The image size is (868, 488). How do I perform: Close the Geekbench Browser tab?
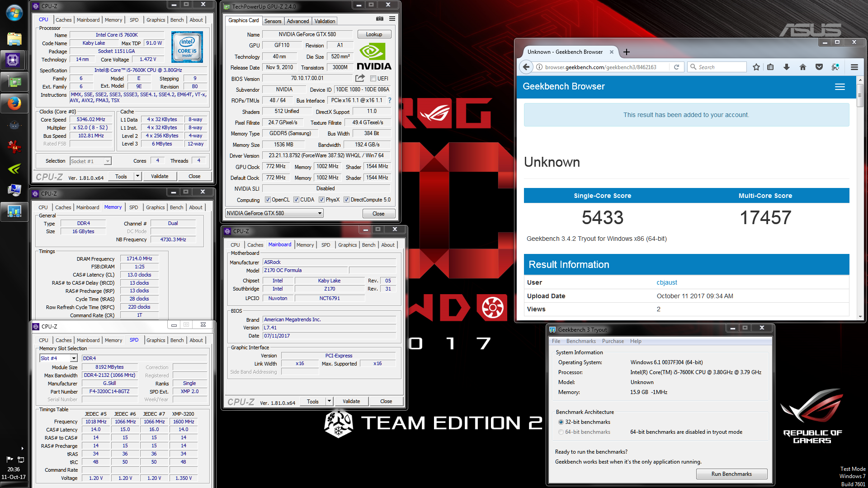coord(612,52)
